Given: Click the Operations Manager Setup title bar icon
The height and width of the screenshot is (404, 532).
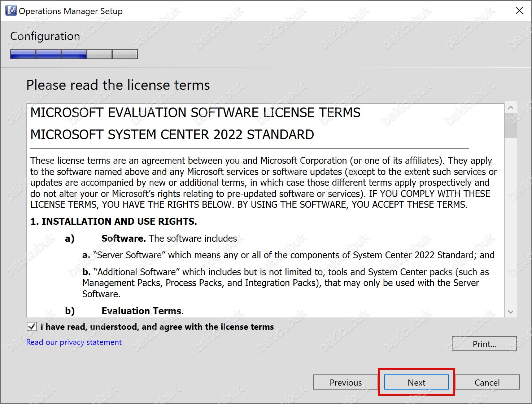Looking at the screenshot, I should [11, 11].
